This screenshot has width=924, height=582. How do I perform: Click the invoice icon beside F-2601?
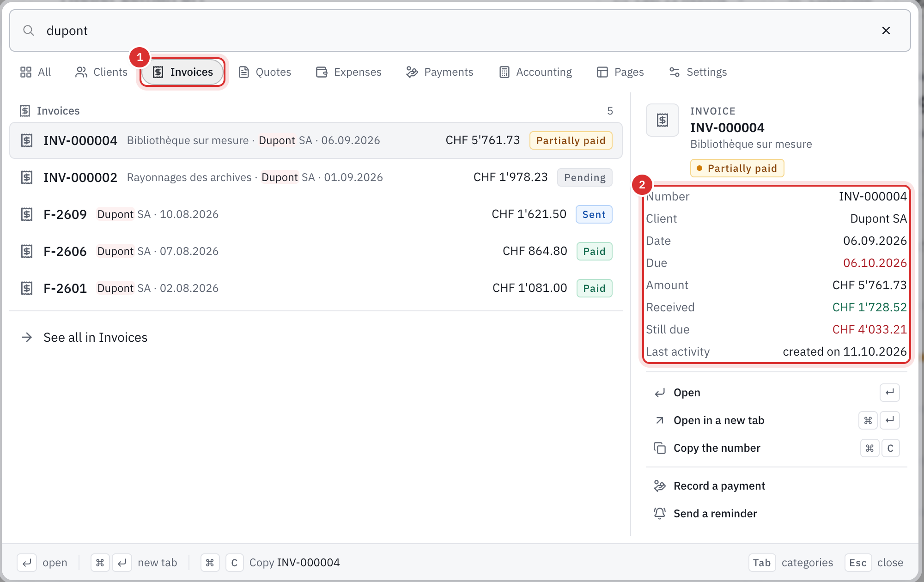point(27,288)
